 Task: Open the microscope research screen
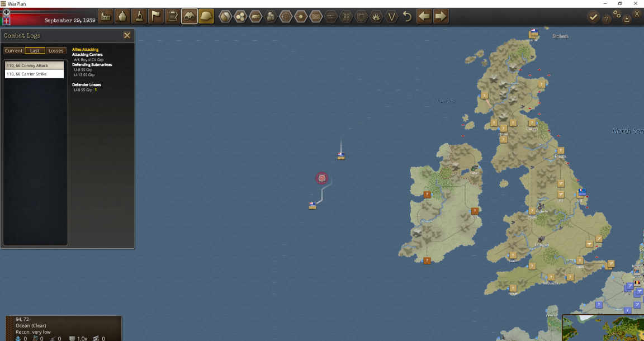pyautogui.click(x=139, y=16)
